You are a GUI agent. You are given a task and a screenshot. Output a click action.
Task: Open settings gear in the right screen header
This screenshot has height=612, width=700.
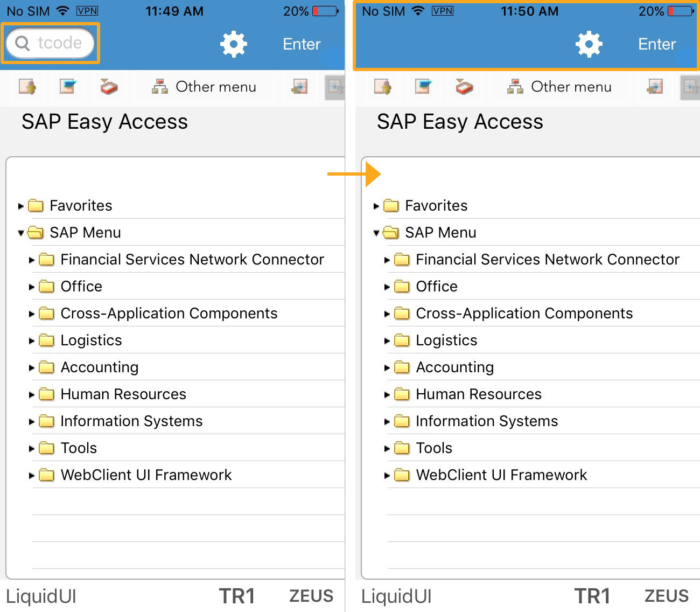click(589, 44)
